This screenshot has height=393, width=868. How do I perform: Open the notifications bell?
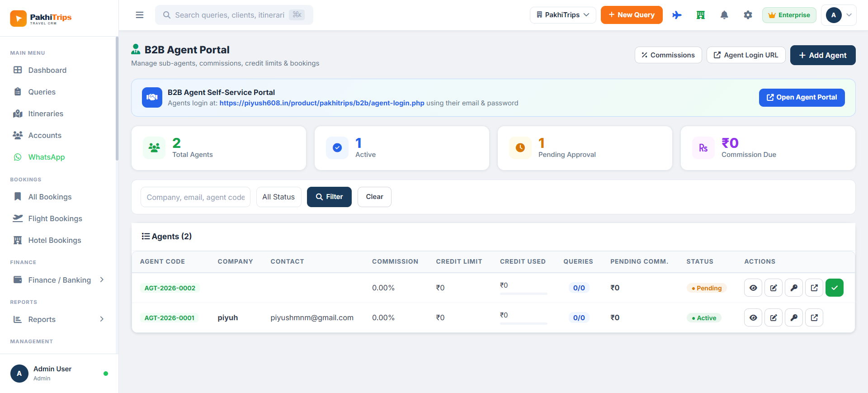coord(724,15)
